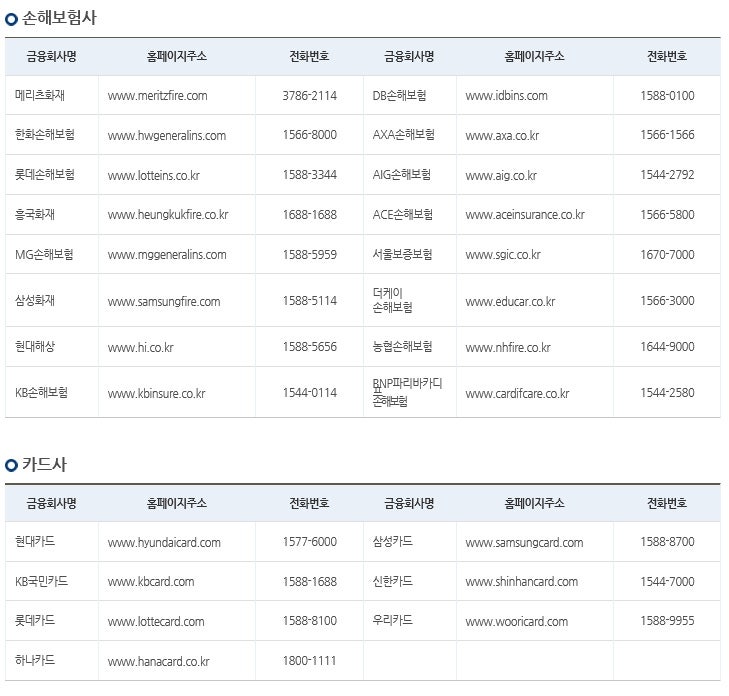Click phone number 1588-5959
The width and height of the screenshot is (729, 696).
[x=310, y=255]
